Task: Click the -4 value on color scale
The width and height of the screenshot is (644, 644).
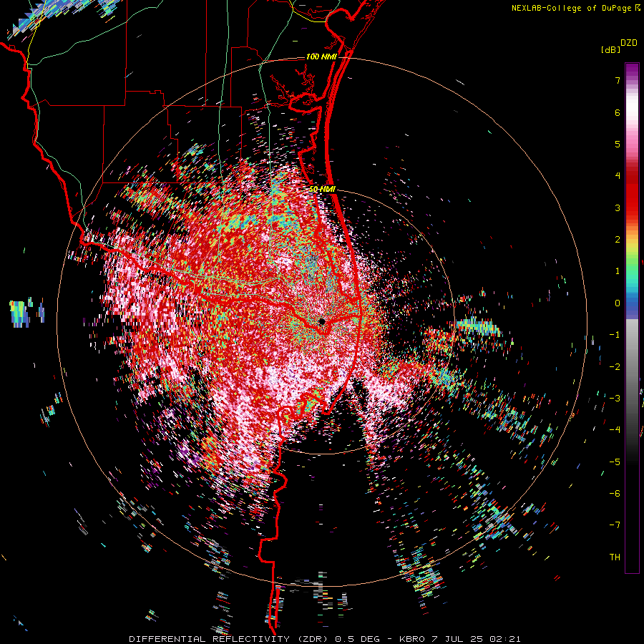Action: coord(615,430)
